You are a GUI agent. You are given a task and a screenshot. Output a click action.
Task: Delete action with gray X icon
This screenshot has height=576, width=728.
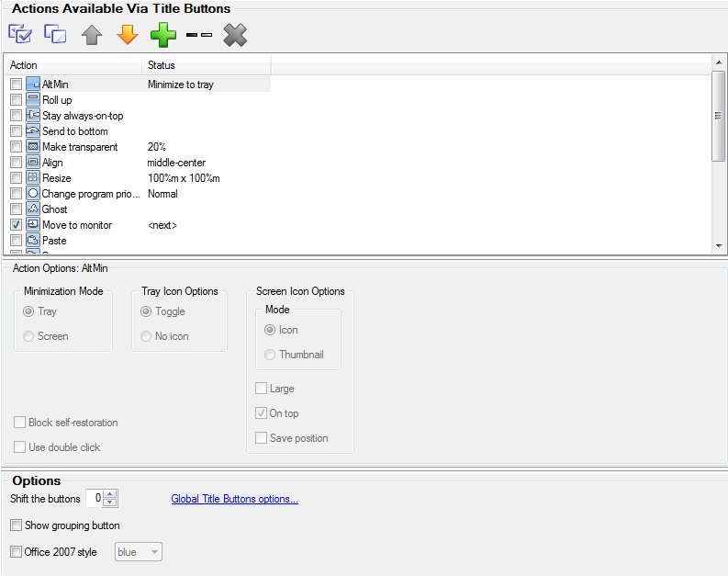coord(235,35)
